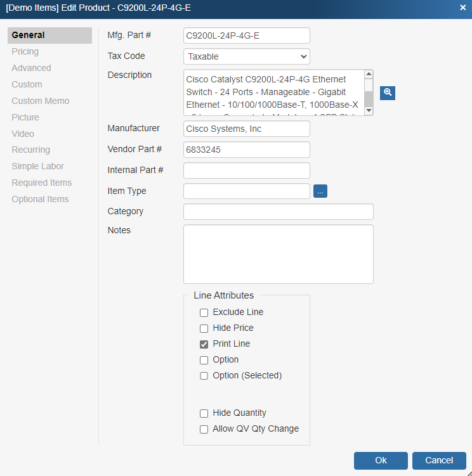This screenshot has width=472, height=476.
Task: Go to the Required Items tab
Action: (x=42, y=183)
